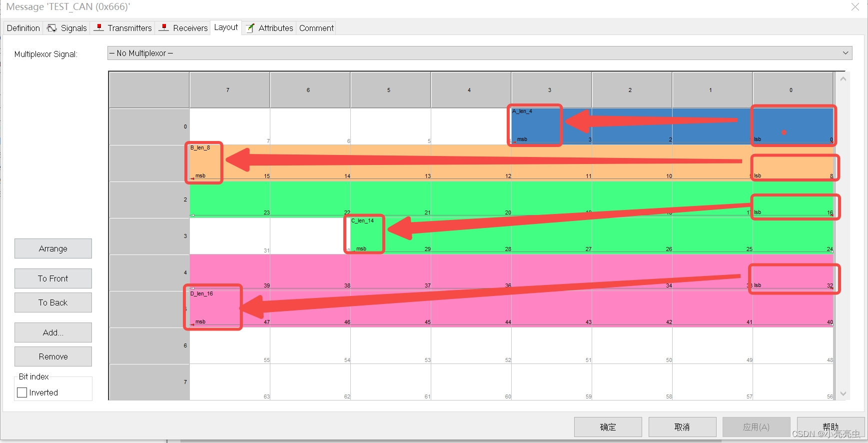This screenshot has height=443, width=868.
Task: Click the Arrange button
Action: click(53, 248)
